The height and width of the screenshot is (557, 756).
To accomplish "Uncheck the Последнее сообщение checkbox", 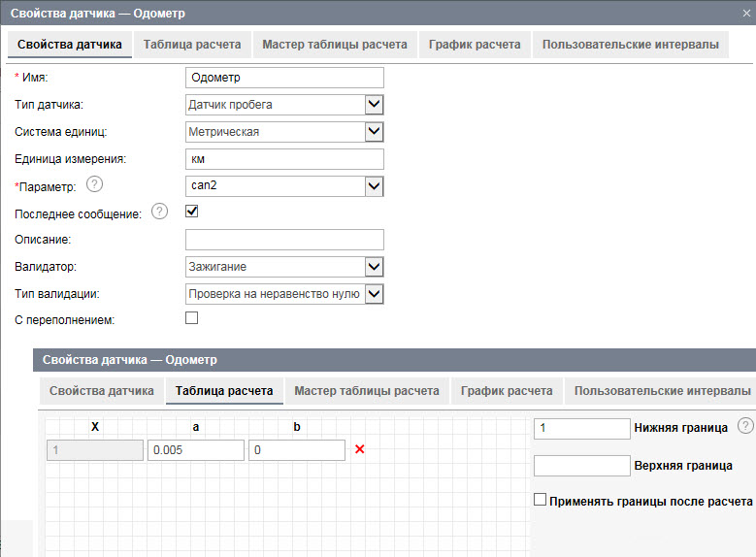I will [191, 211].
